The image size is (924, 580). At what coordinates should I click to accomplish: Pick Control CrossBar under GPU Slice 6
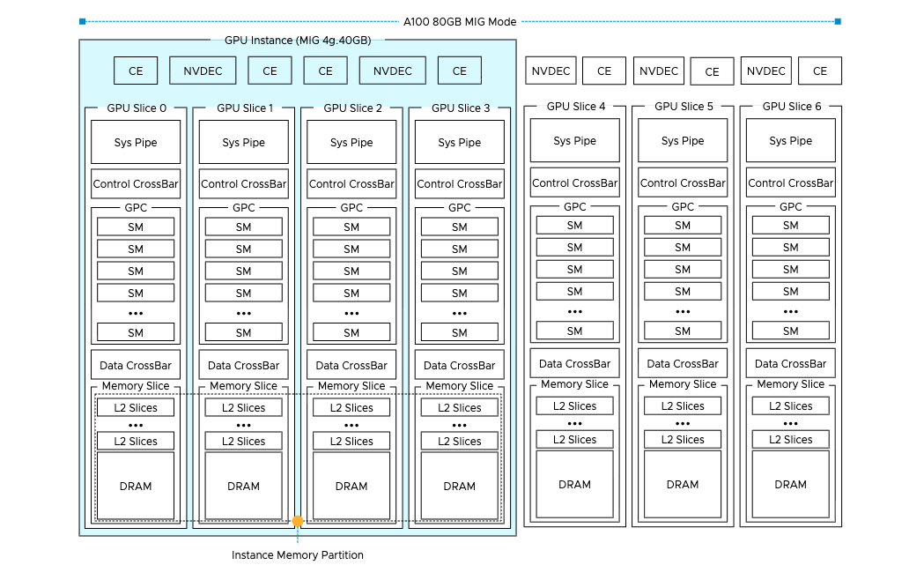pyautogui.click(x=791, y=182)
